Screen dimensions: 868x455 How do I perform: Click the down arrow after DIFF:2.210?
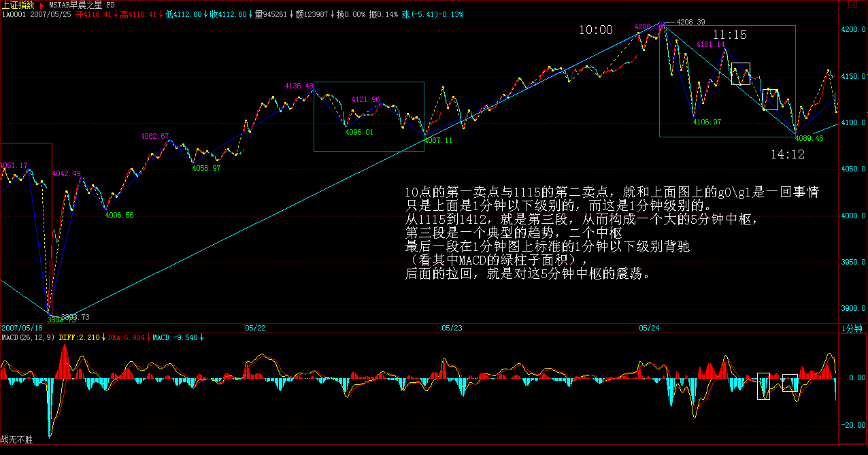click(104, 337)
